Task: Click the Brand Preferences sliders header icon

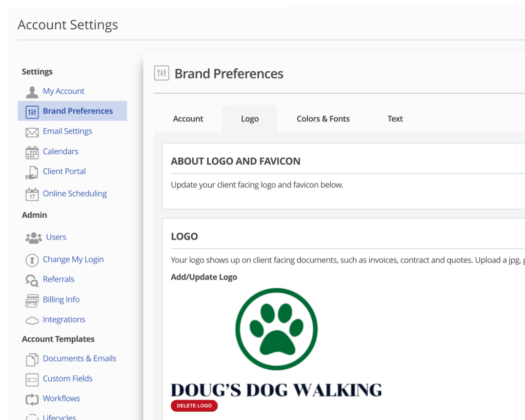Action: [161, 73]
